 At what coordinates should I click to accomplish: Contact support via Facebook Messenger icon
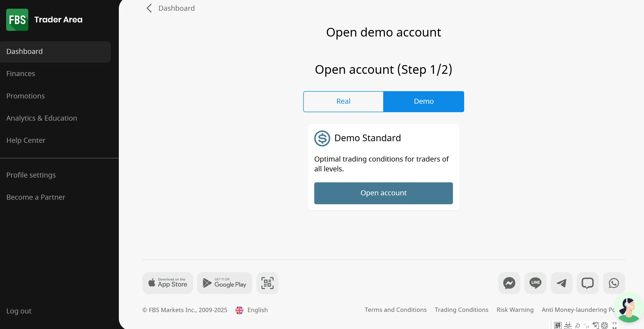point(509,283)
